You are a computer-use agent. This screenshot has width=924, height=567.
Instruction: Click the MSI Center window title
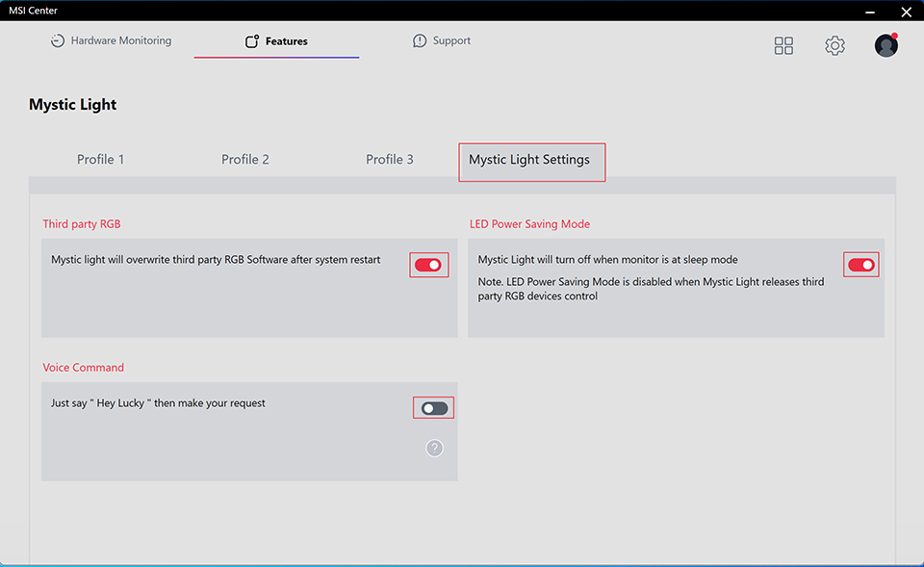coord(33,11)
